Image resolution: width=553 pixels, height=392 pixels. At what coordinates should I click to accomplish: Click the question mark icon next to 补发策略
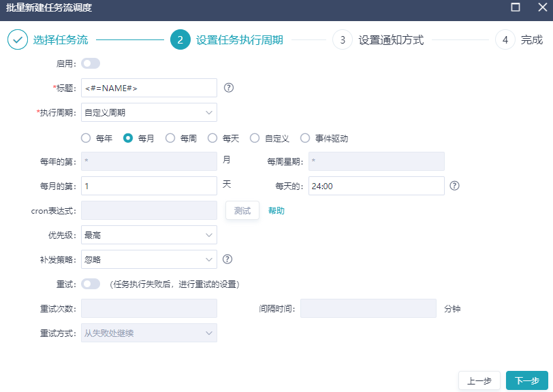tap(229, 259)
